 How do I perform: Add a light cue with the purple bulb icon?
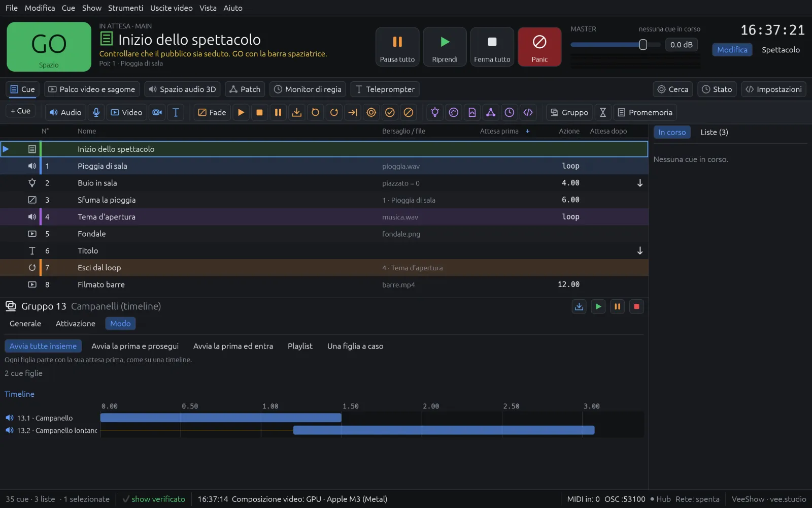point(435,112)
